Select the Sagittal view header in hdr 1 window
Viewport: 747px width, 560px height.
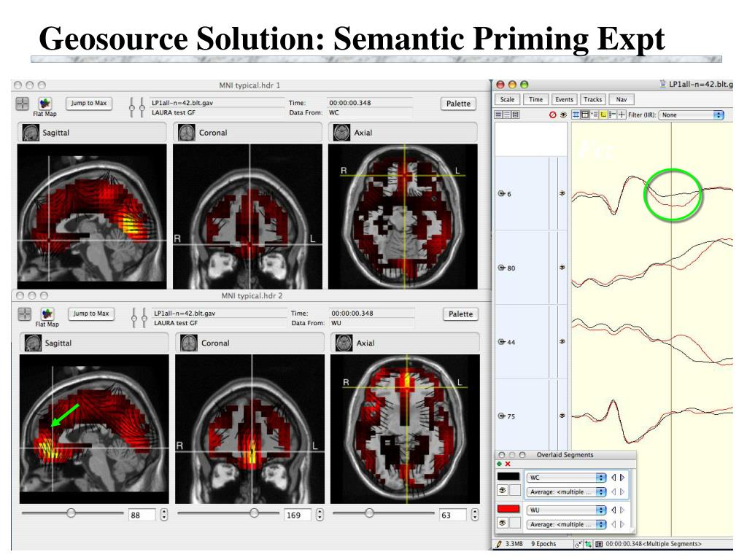click(x=92, y=133)
